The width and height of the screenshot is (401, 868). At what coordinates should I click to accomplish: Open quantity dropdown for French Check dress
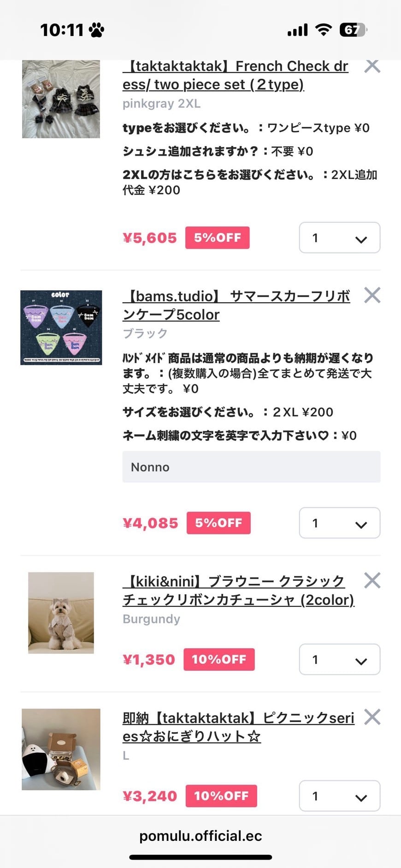point(340,238)
